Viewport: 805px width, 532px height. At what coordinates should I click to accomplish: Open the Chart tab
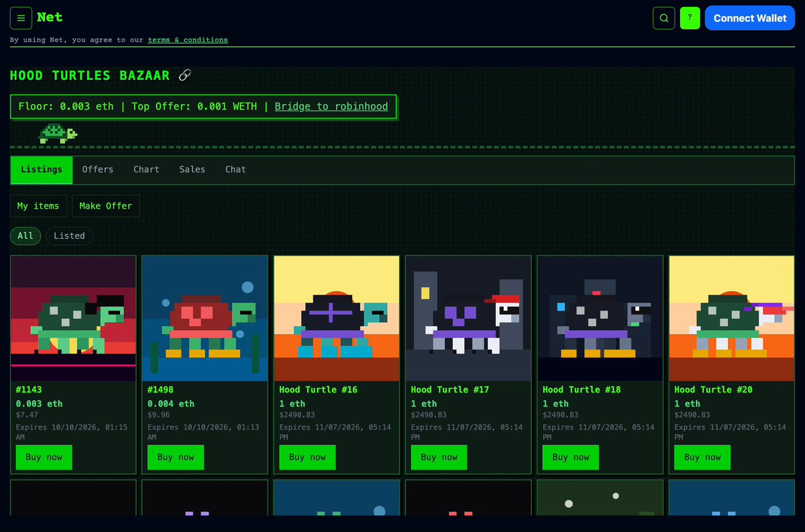click(x=146, y=170)
